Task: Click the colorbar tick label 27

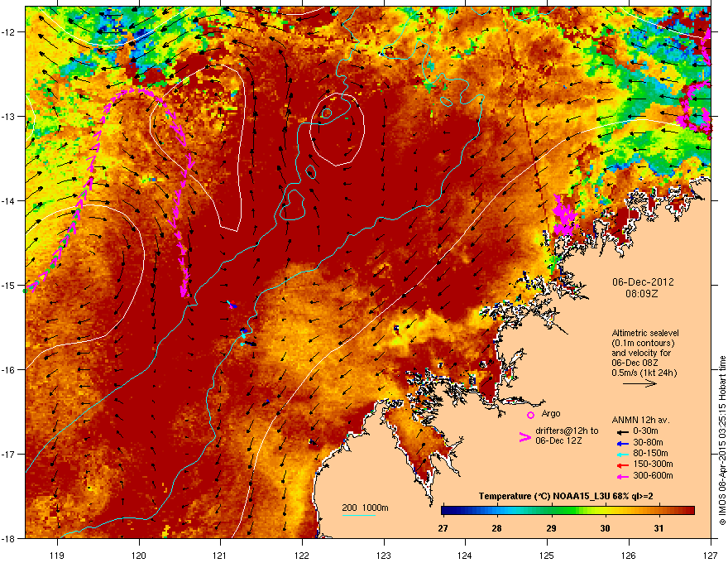Action: [x=443, y=528]
